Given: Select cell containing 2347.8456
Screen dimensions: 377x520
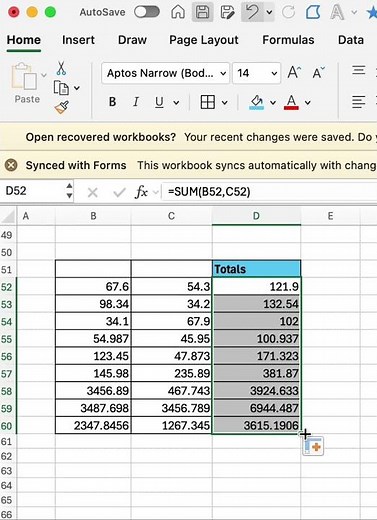Looking at the screenshot, I should point(93,425).
